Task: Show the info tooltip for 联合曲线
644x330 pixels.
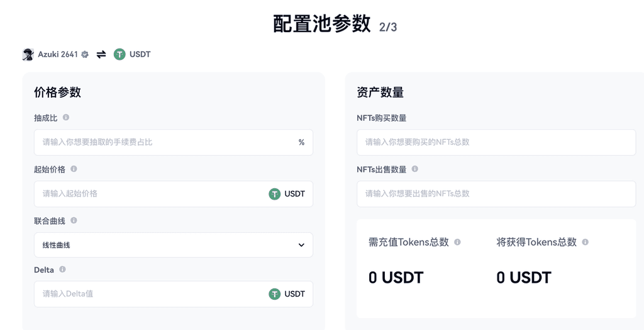Action: coord(74,220)
